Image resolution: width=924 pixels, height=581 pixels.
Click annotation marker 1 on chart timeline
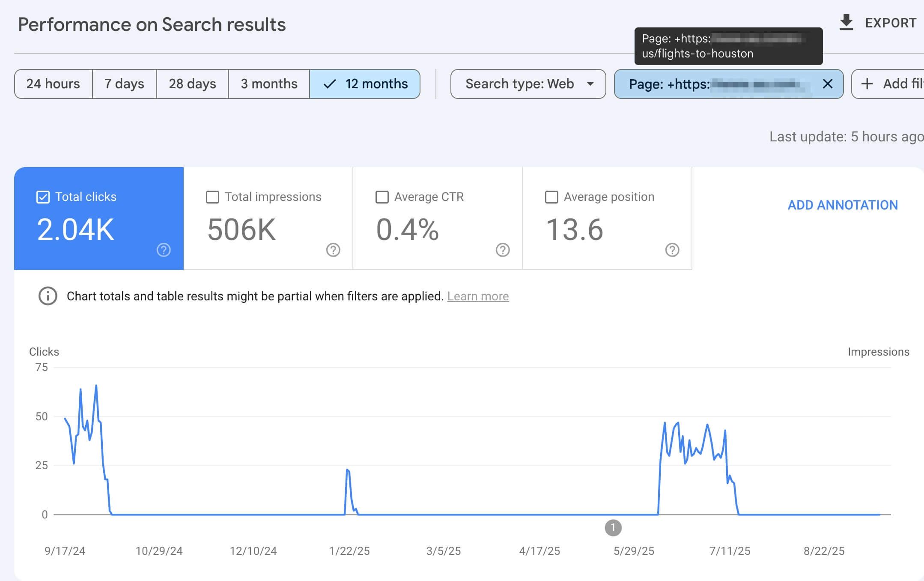613,528
